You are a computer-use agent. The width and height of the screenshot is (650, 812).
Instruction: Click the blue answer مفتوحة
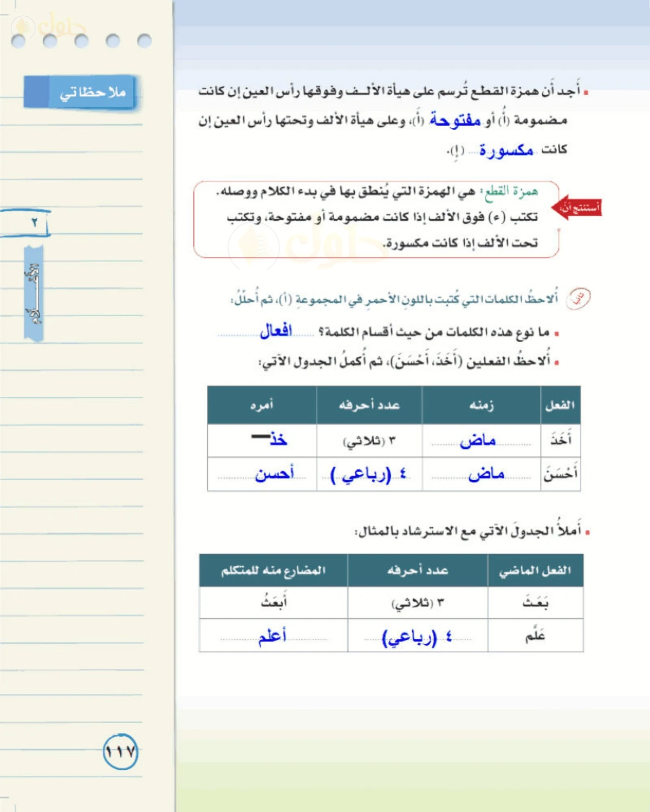point(455,120)
